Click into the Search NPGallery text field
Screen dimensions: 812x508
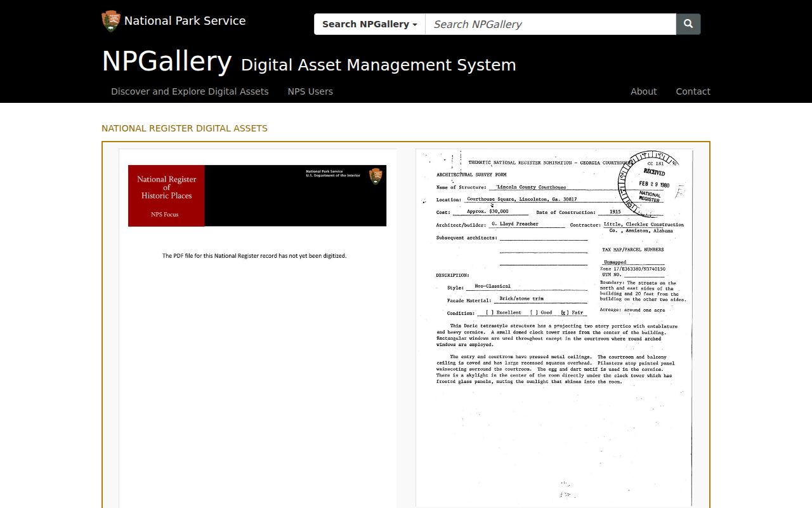pos(551,24)
